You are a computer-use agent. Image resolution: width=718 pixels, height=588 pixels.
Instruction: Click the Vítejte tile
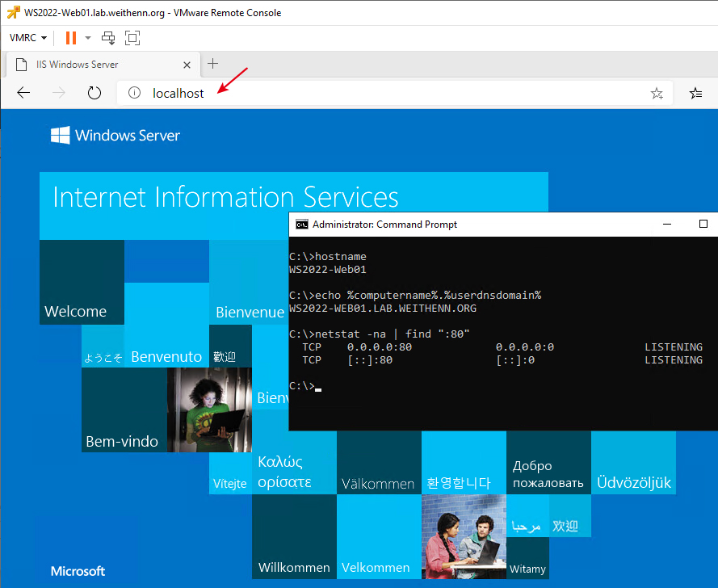[x=230, y=473]
